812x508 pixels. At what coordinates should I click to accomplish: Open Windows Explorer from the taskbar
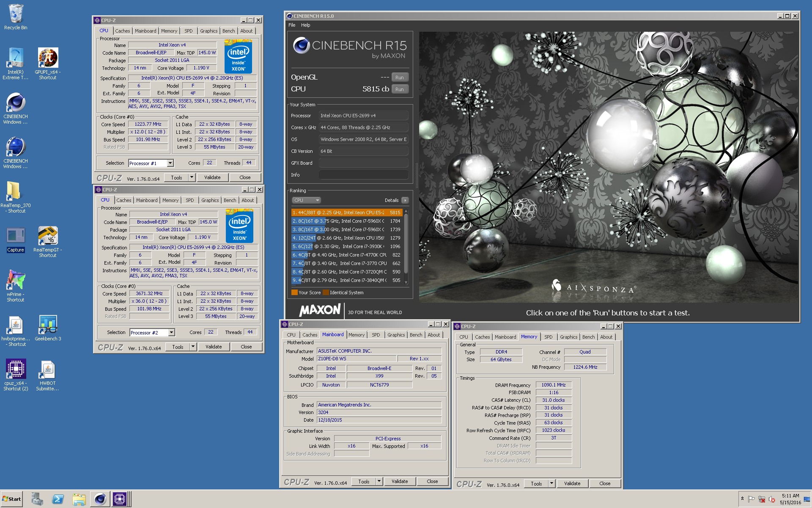pos(79,500)
